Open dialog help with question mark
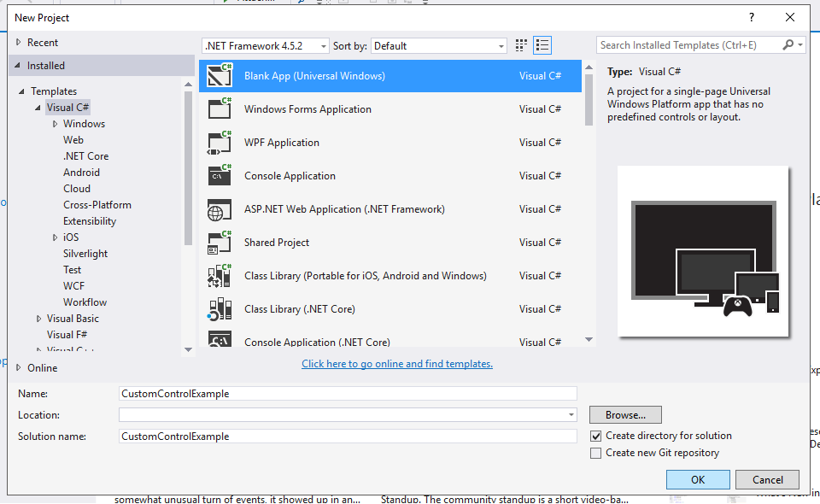The height and width of the screenshot is (504, 820). click(x=752, y=17)
